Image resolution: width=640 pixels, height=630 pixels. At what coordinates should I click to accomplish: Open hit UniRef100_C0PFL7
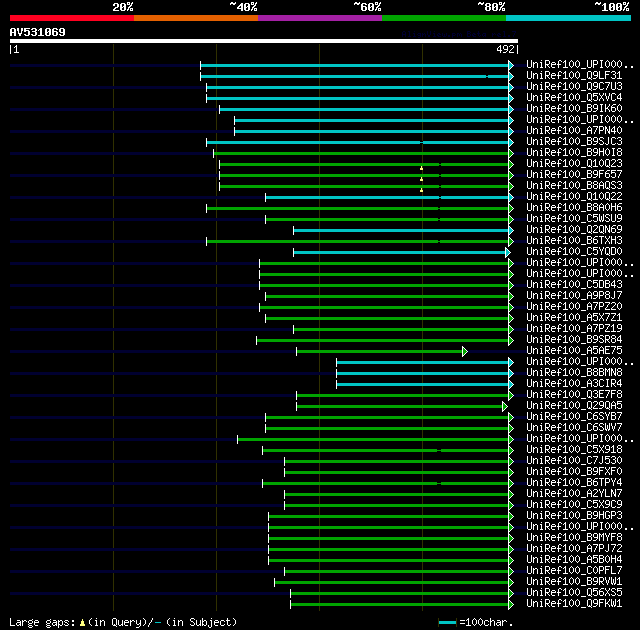pos(574,571)
